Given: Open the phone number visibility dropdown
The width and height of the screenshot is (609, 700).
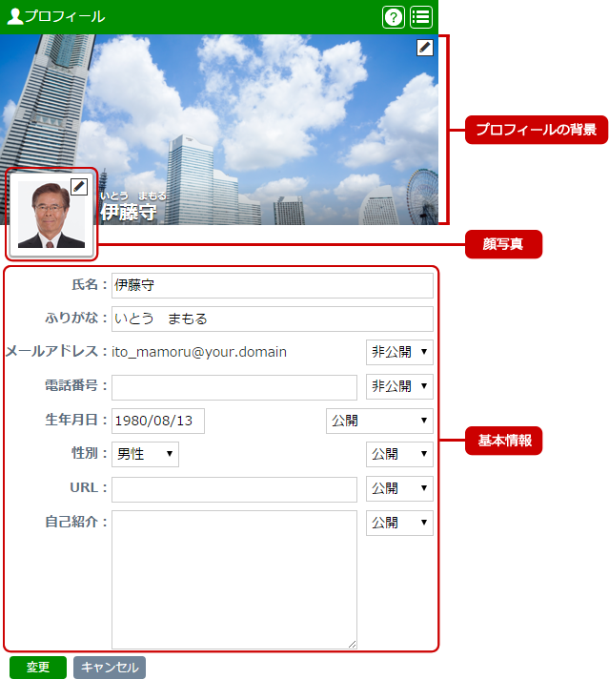Looking at the screenshot, I should click(x=399, y=386).
